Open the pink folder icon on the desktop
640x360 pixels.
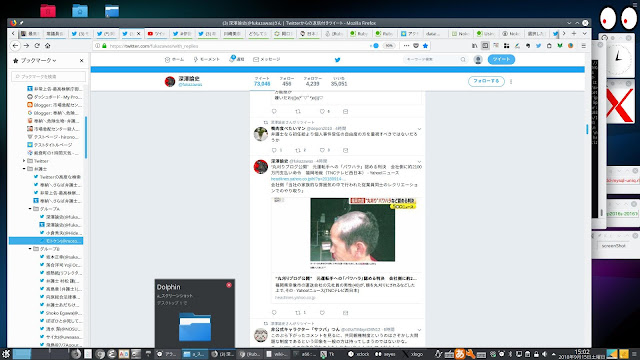coord(48,10)
